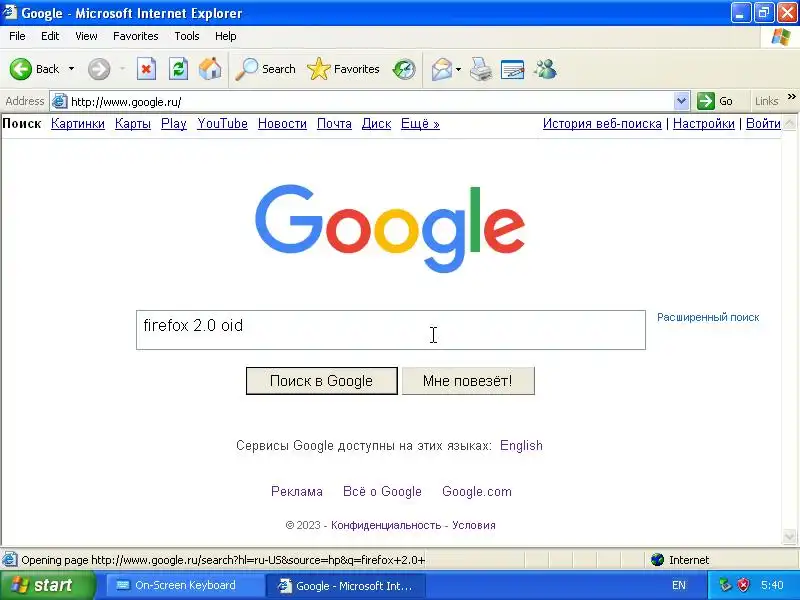Open the Edit menu
This screenshot has height=600, width=800.
pyautogui.click(x=50, y=36)
